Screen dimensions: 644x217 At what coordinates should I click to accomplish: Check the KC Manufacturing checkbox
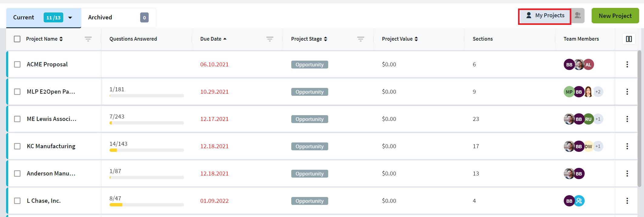(17, 146)
